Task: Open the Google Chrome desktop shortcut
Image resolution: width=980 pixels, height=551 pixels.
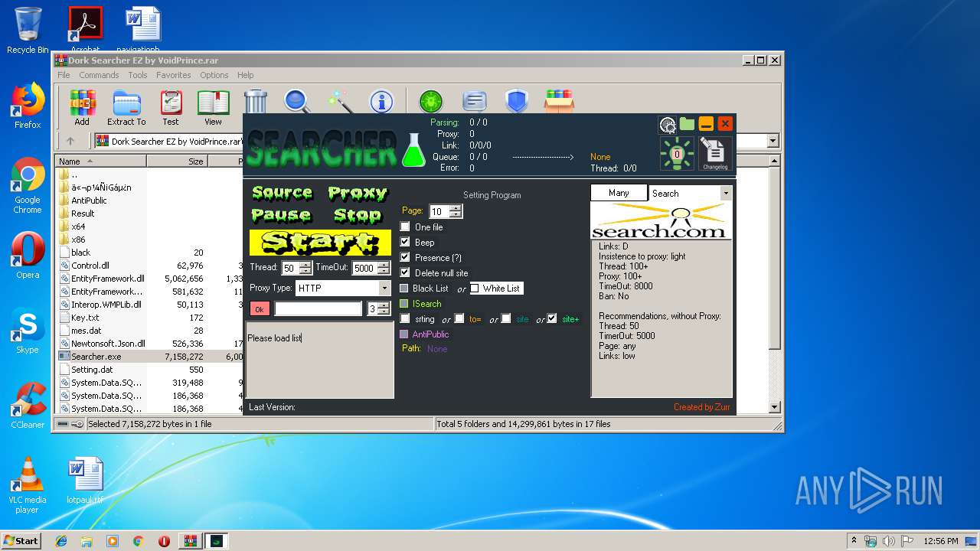Action: (x=28, y=186)
